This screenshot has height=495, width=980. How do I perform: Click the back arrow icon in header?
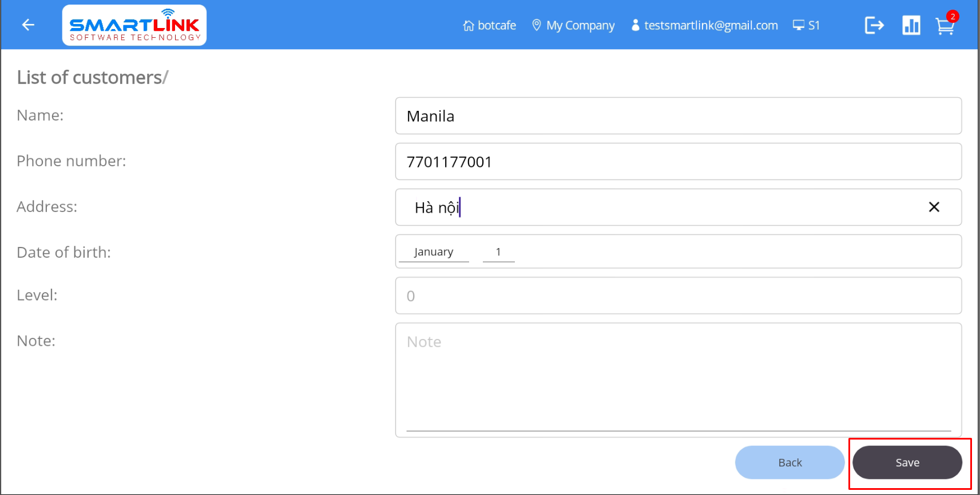click(x=28, y=25)
